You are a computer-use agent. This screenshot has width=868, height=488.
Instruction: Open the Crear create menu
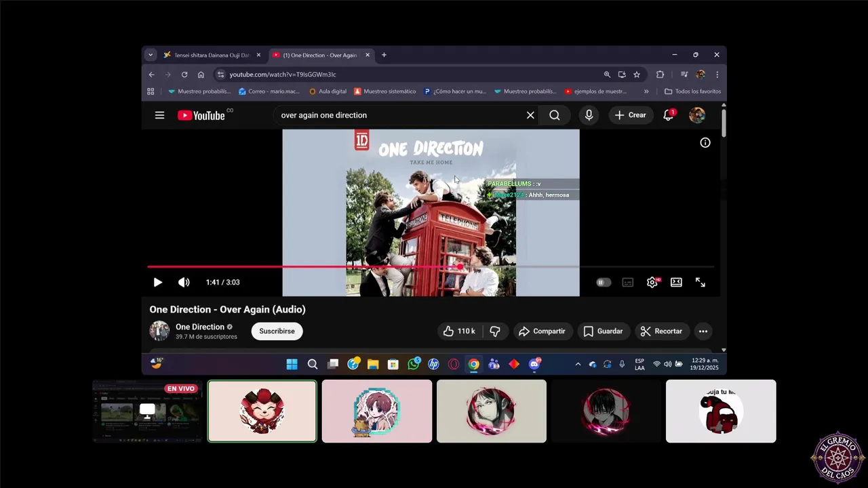coord(631,115)
